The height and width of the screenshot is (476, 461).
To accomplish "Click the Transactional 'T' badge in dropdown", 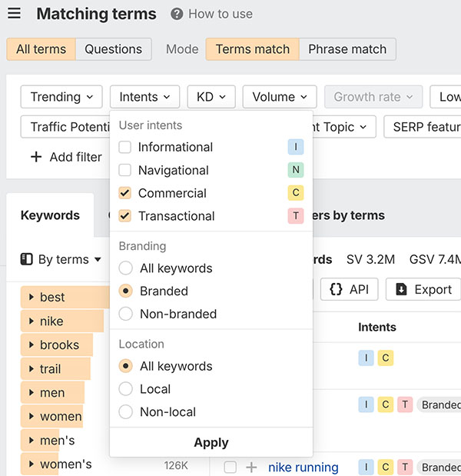I will click(x=296, y=216).
